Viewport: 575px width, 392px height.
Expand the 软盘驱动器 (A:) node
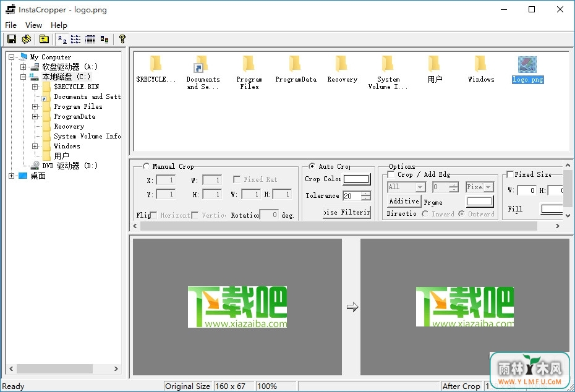coord(23,67)
